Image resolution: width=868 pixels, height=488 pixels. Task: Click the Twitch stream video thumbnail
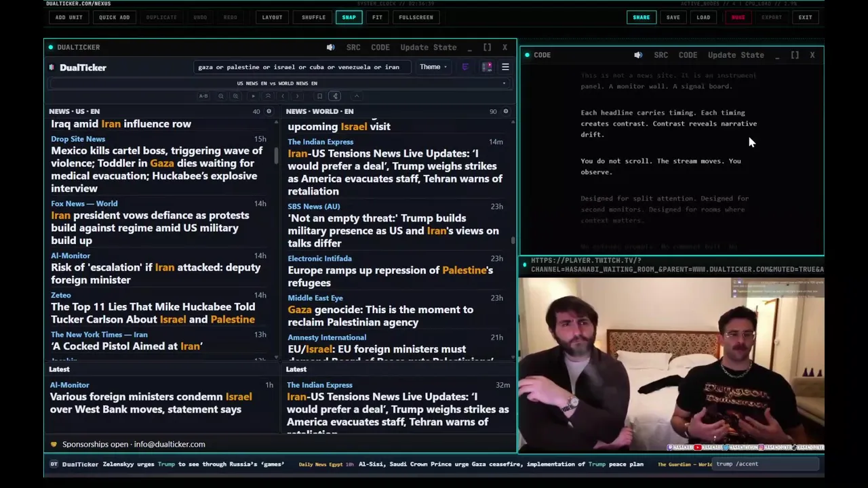click(x=671, y=365)
